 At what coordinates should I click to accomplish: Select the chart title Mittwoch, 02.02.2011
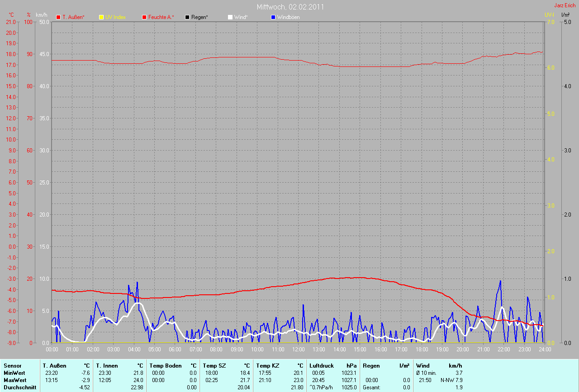290,7
